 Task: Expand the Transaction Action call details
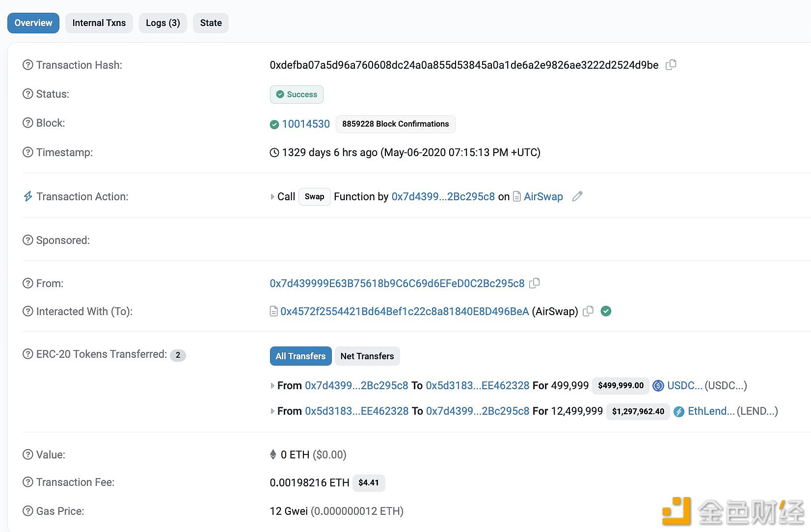click(272, 197)
